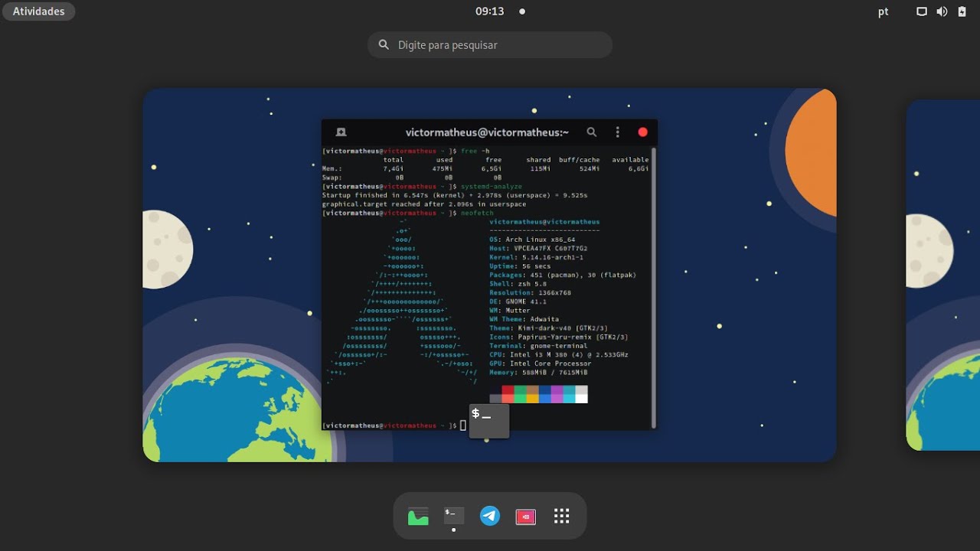Select the second workspace thumbnail

(x=942, y=275)
